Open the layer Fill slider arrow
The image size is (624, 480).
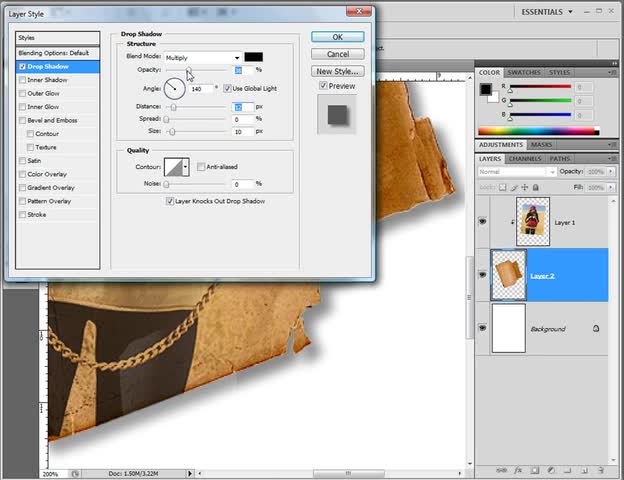pyautogui.click(x=610, y=187)
